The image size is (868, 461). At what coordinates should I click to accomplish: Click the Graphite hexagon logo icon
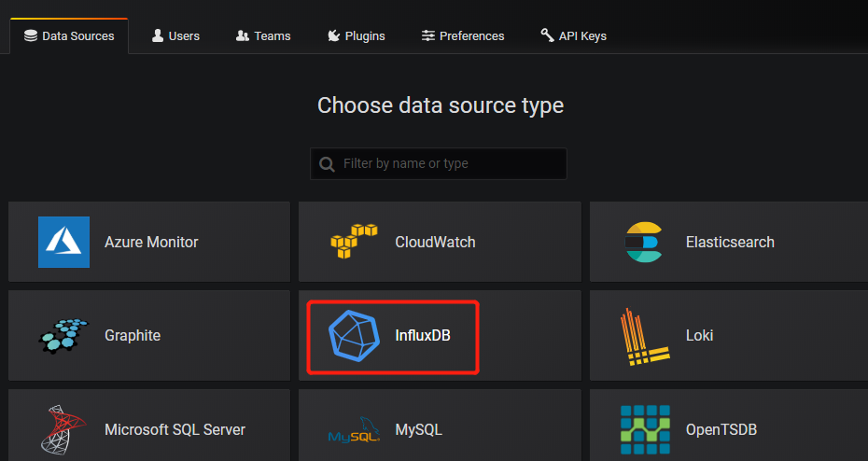64,335
